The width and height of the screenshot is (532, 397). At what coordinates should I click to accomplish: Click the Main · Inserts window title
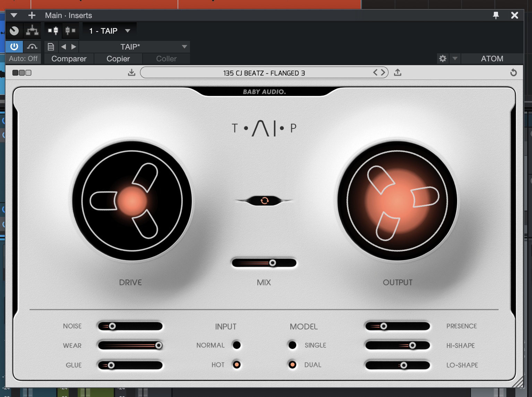68,15
